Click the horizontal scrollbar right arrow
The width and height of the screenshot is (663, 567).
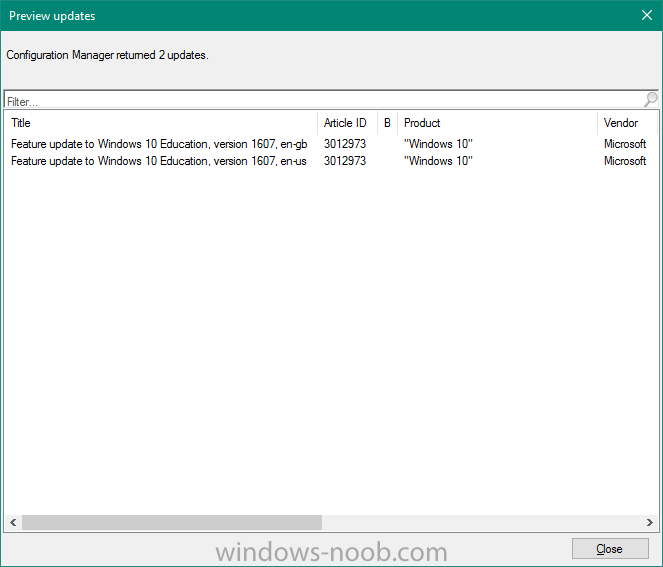(647, 522)
